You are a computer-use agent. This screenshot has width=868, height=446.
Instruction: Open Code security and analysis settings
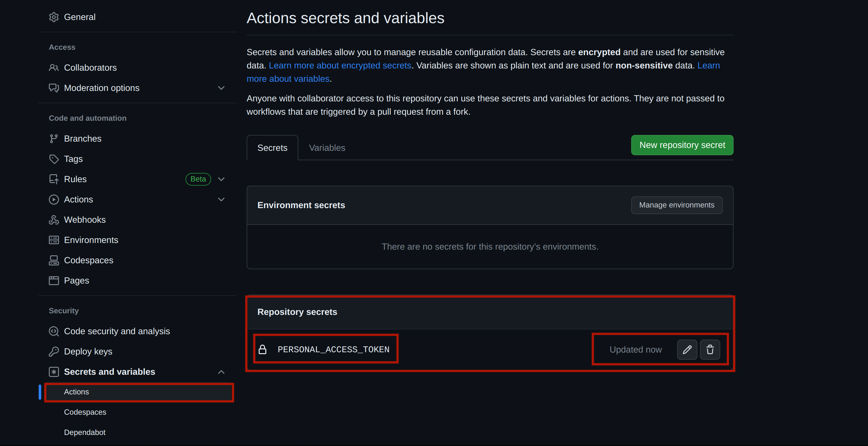tap(117, 331)
